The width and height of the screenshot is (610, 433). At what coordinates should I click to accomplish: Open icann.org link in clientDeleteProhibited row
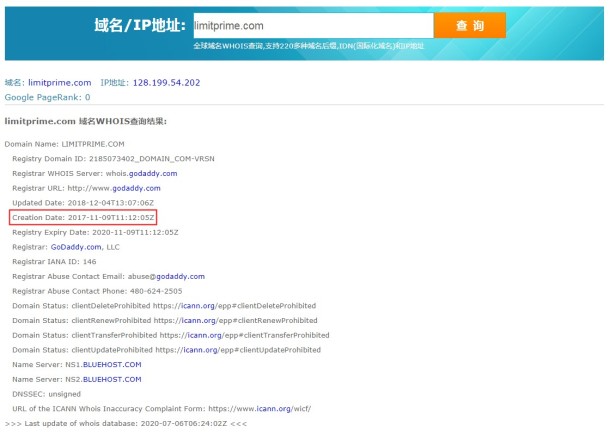[198, 306]
